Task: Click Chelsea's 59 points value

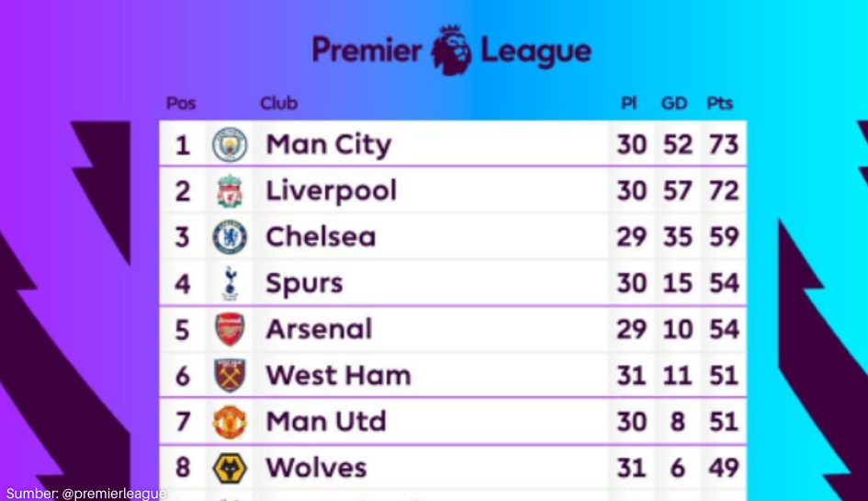Action: (724, 237)
